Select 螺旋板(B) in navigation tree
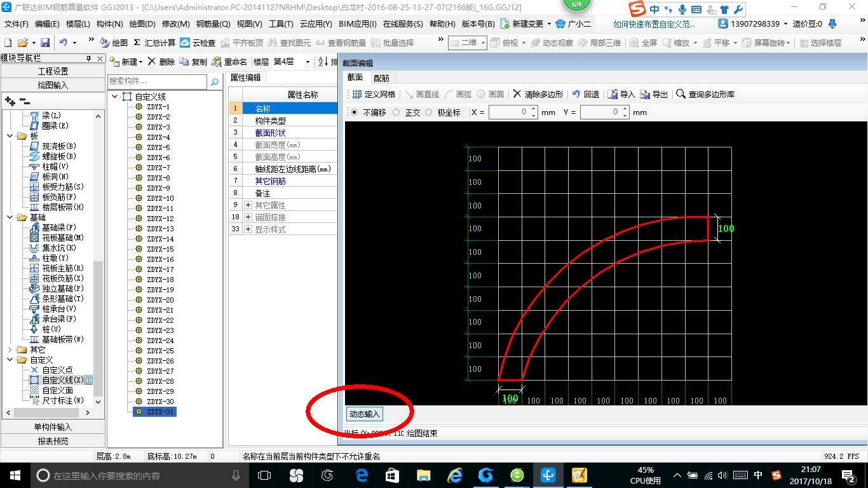Screen dimensions: 868x488 point(53,156)
